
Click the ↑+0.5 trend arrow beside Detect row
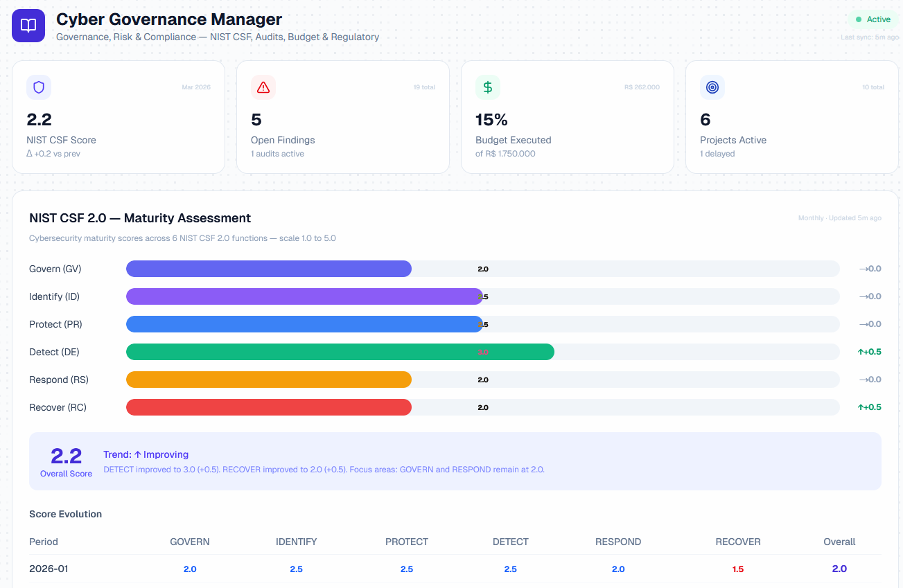tap(868, 352)
